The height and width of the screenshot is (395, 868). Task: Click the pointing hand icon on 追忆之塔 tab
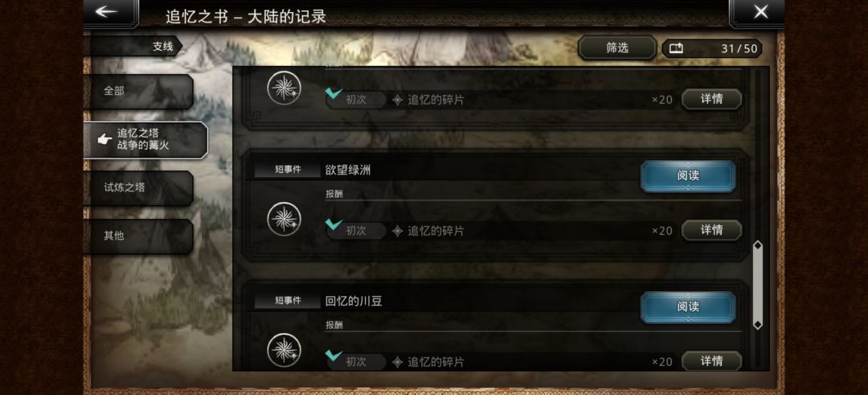tap(104, 140)
